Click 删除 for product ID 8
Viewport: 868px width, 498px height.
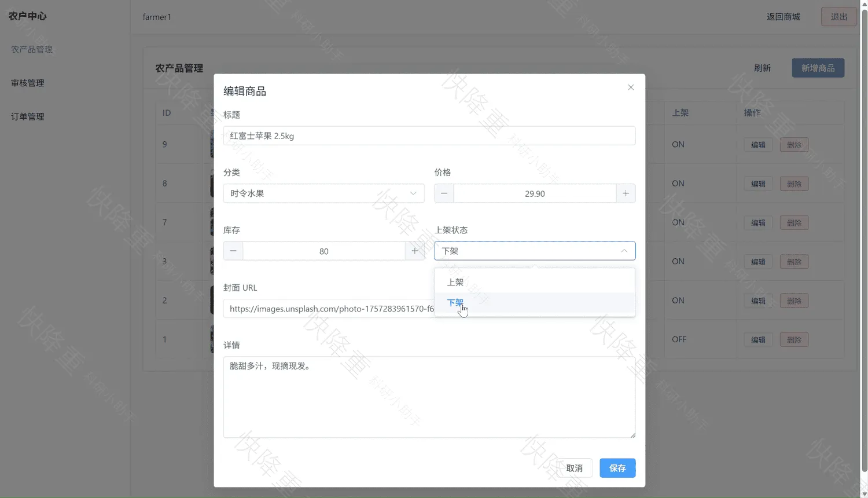(794, 184)
